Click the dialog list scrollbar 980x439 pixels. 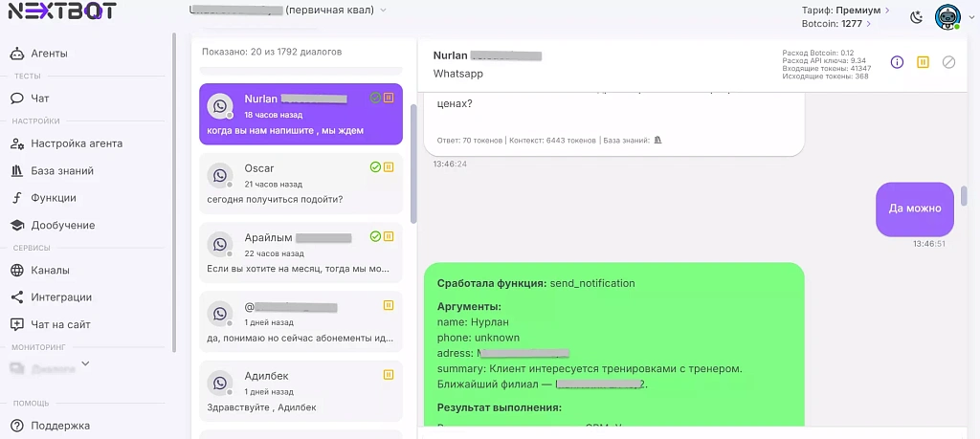point(413,163)
